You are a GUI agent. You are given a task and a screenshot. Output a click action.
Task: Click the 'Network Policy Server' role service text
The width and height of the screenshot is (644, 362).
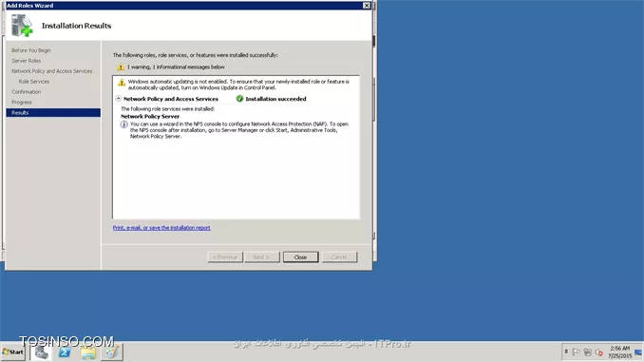pos(150,116)
